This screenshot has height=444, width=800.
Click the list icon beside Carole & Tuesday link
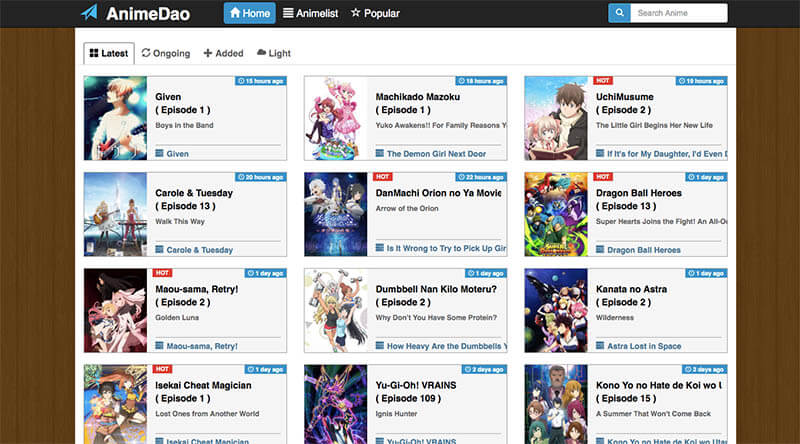[x=160, y=250]
